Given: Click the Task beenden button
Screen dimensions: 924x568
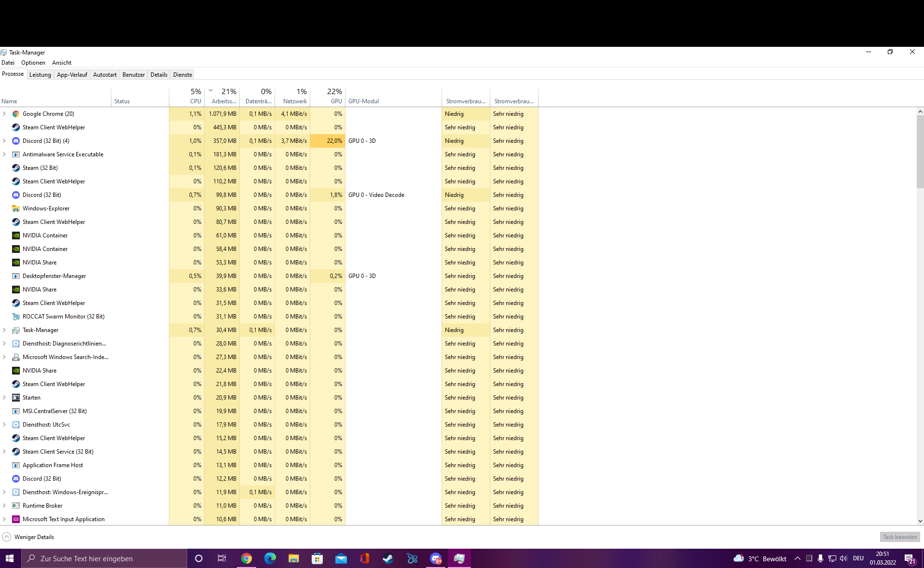Looking at the screenshot, I should 900,537.
